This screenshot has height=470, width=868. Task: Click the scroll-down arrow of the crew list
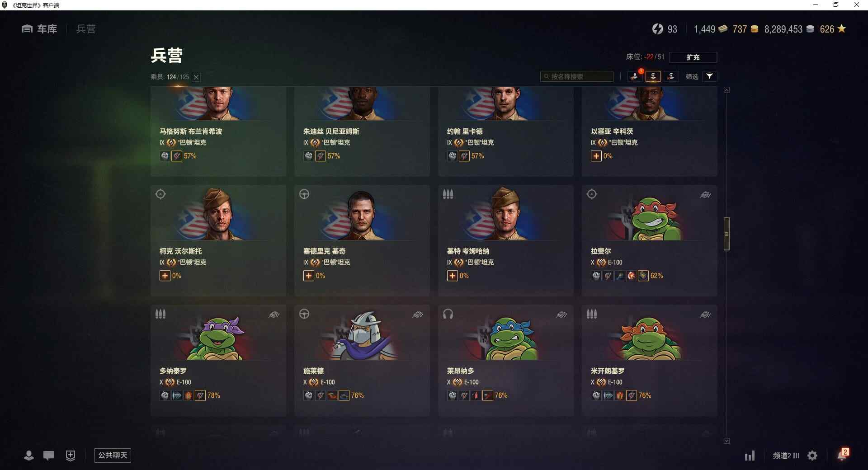[x=726, y=441]
